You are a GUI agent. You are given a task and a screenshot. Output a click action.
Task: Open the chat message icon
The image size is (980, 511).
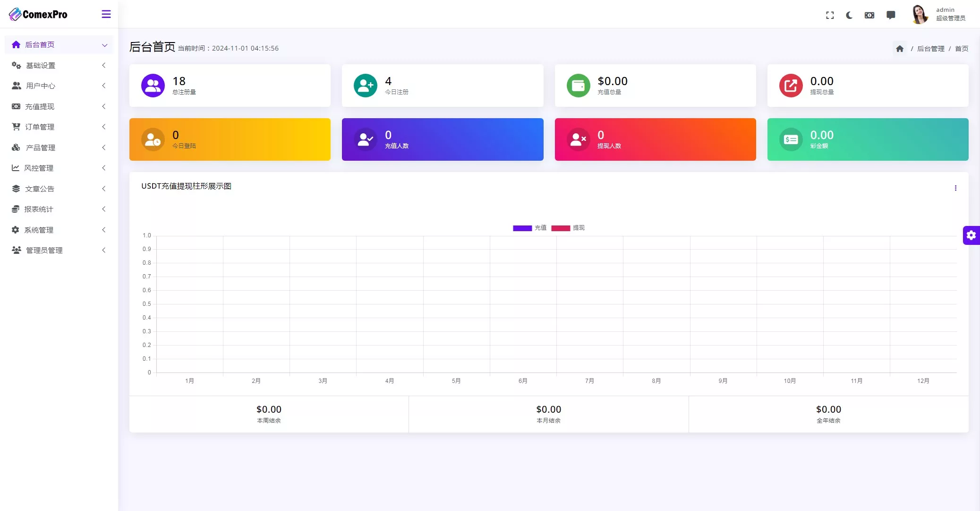(x=891, y=15)
